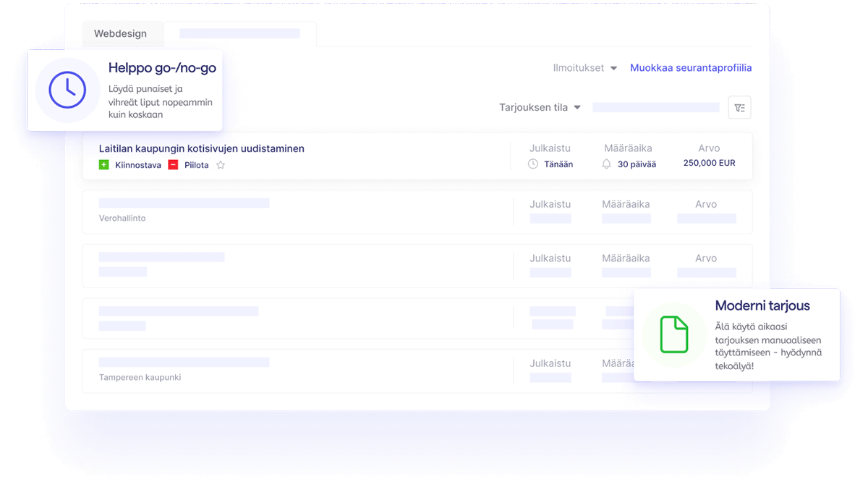Open Muokkaa seurantaprofiilia link
Screen dimensions: 868x498
coord(691,67)
